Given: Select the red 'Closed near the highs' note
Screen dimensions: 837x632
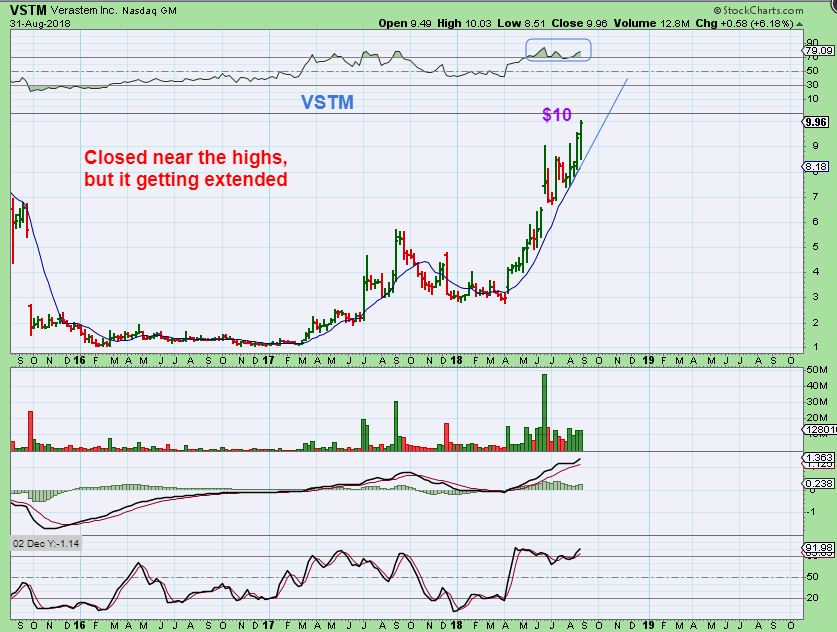Looking at the screenshot, I should [186, 168].
